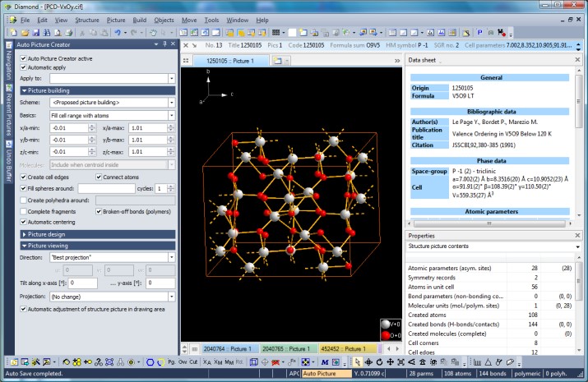Click the Auto Picture status bar button
The width and height of the screenshot is (588, 382).
[322, 374]
